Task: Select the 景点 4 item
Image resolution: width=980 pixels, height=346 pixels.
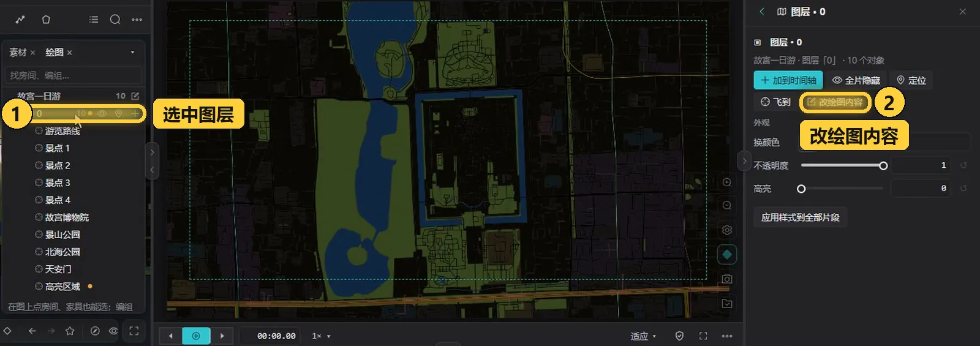Action: (x=57, y=200)
